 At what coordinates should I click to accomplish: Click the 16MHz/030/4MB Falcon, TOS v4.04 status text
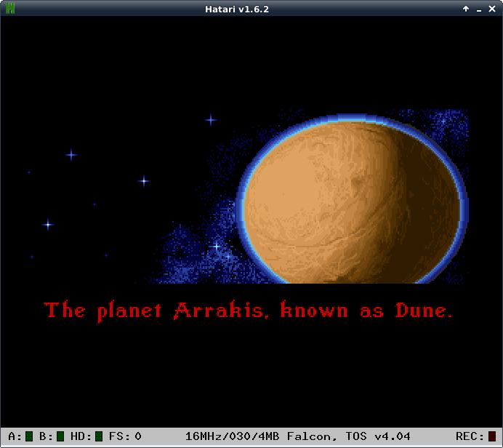(x=298, y=436)
